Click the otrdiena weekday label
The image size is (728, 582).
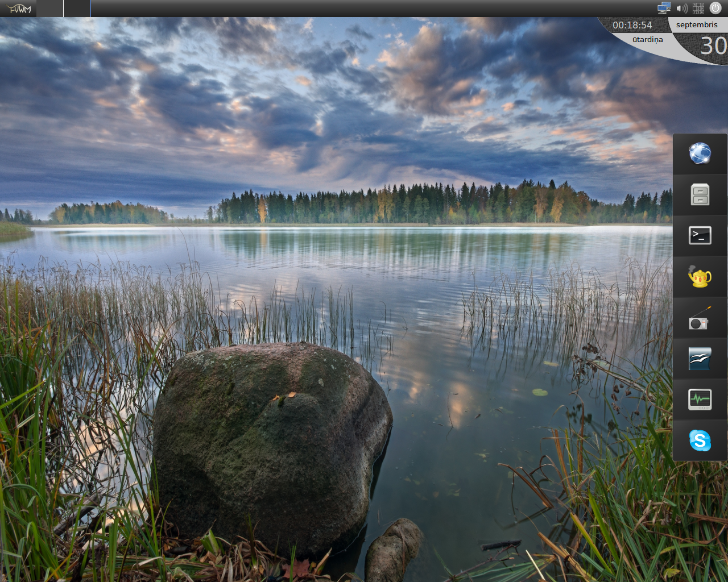tap(648, 39)
